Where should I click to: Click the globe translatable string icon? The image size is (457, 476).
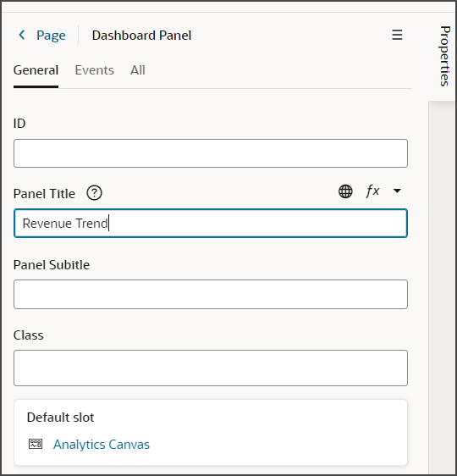345,191
